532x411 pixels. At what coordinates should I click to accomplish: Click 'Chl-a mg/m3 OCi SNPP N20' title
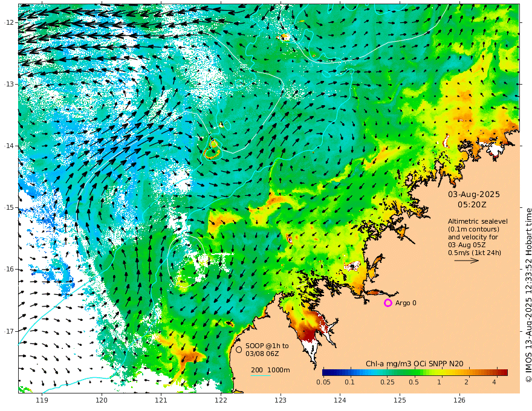(414, 364)
